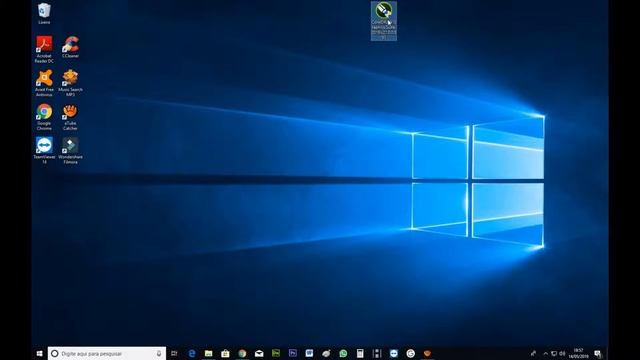Open the Mail app from taskbar

pos(259,353)
